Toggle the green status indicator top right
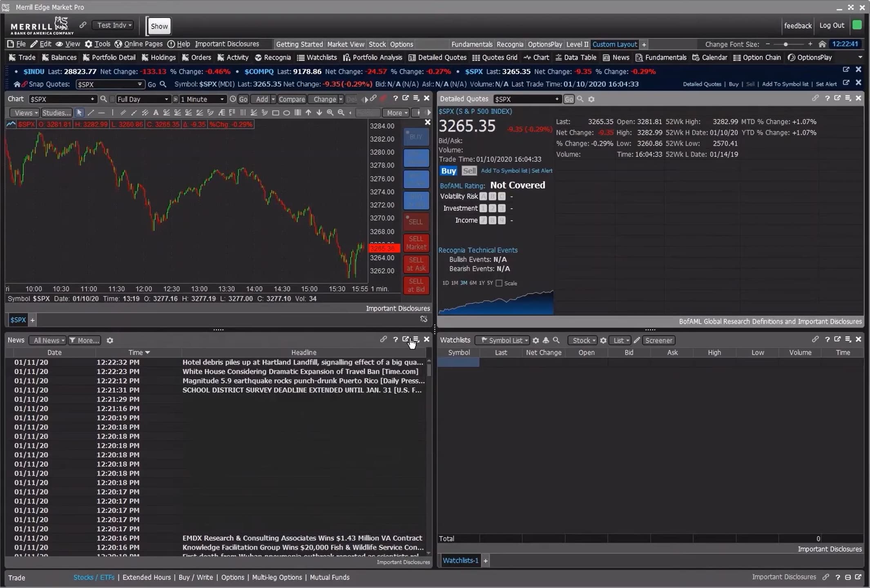Image resolution: width=870 pixels, height=588 pixels. pos(857,25)
